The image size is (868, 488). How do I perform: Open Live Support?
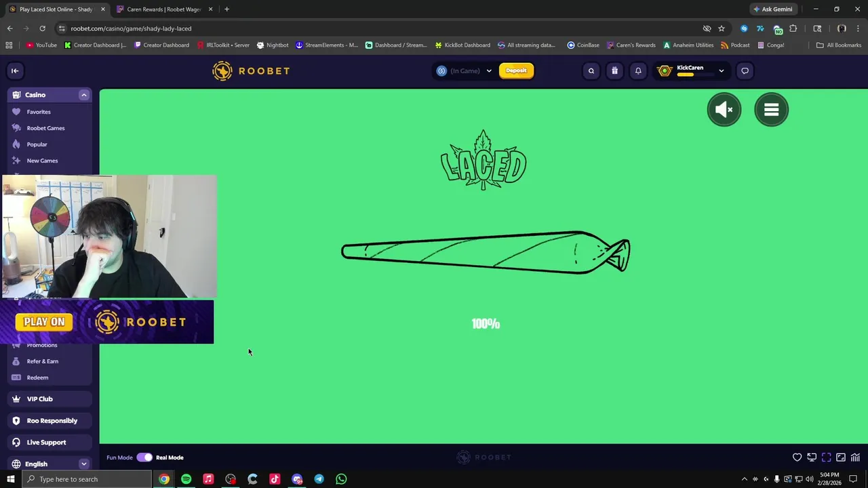click(x=50, y=443)
